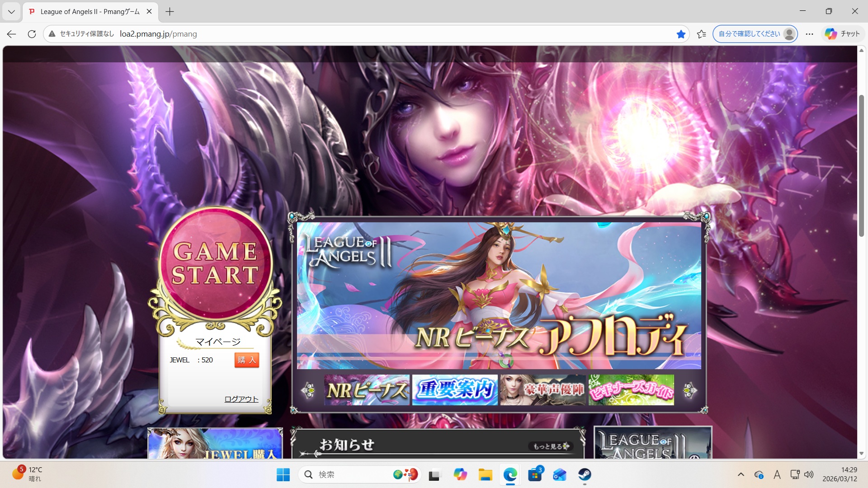
Task: Click the left carousel arrow ornament
Action: (308, 390)
